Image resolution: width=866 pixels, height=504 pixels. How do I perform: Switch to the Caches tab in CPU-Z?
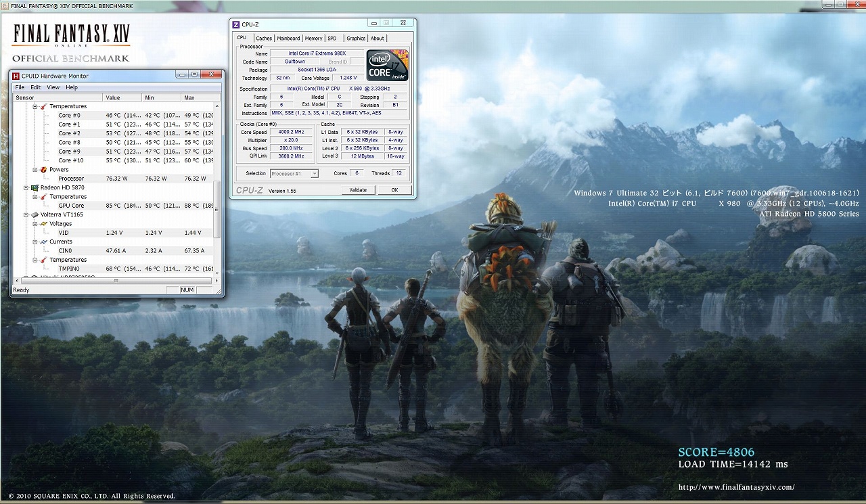point(264,39)
